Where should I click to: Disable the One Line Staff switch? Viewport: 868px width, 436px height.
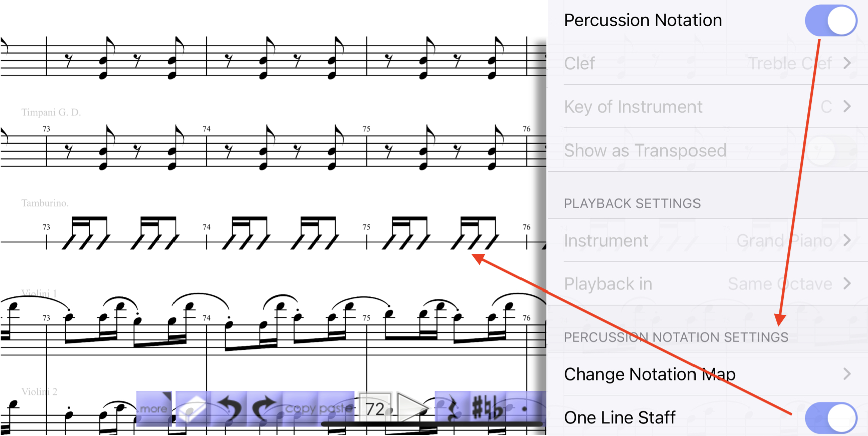(831, 418)
